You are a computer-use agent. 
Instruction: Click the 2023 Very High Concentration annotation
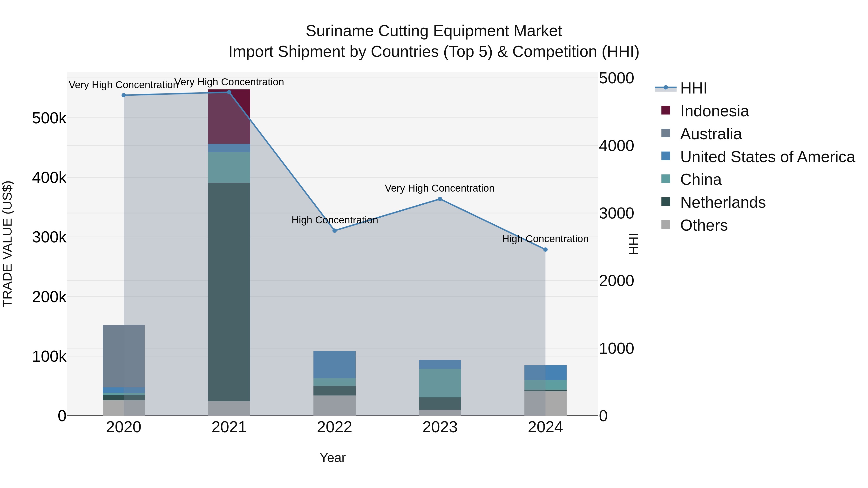pyautogui.click(x=440, y=188)
